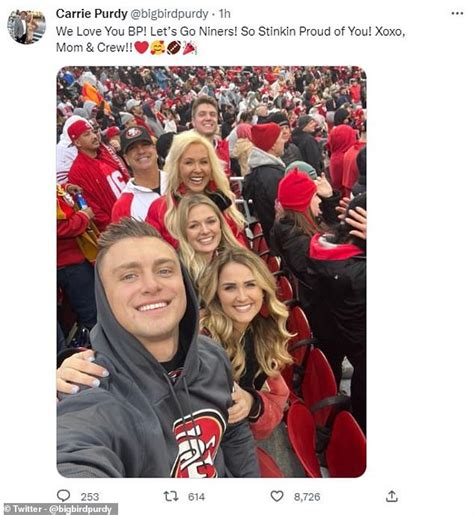Click the tweet text 'Let's Go Niners!'
474x515 pixels.
click(x=194, y=31)
